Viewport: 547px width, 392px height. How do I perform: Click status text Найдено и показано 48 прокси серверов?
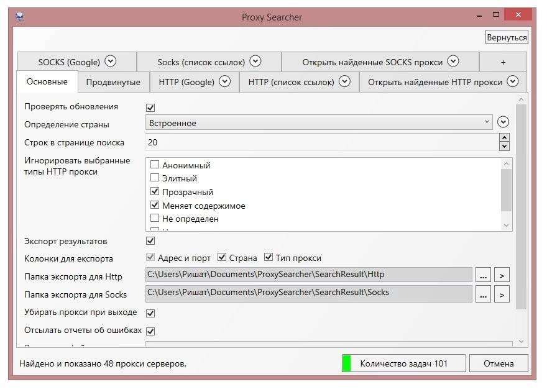pos(103,364)
